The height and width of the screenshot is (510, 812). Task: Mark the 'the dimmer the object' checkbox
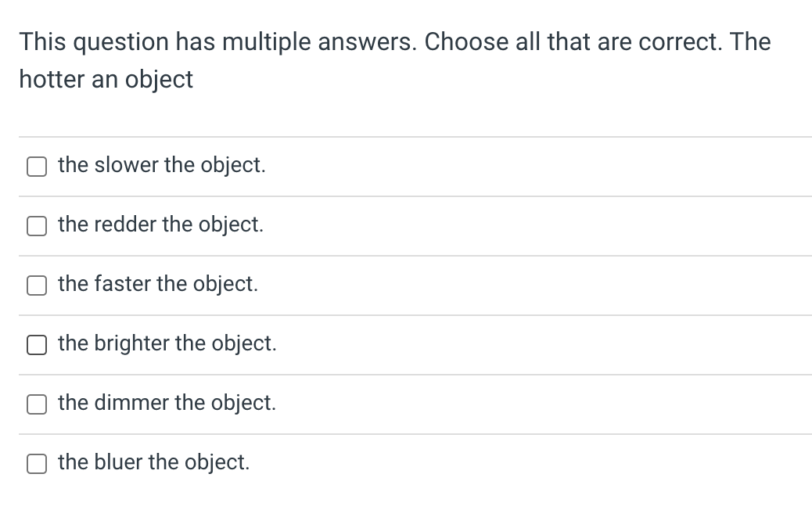[x=37, y=404]
